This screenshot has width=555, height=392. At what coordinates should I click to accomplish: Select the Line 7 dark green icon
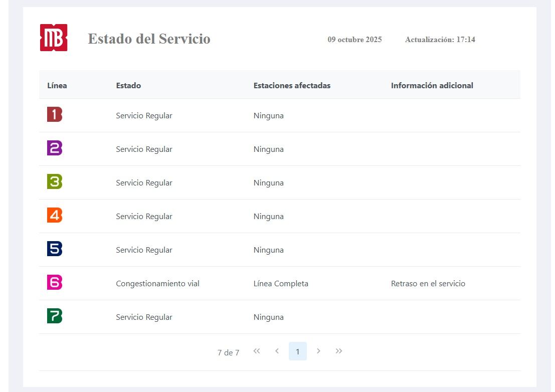coord(55,316)
